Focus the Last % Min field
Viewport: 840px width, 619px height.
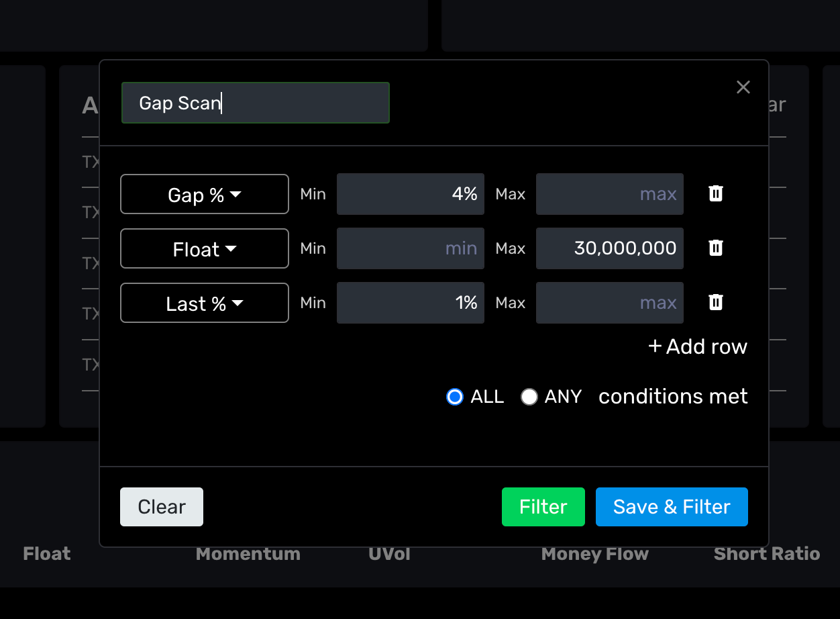click(410, 303)
